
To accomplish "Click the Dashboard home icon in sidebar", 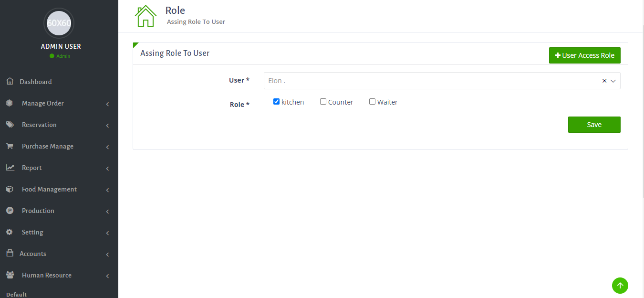I will pyautogui.click(x=10, y=81).
